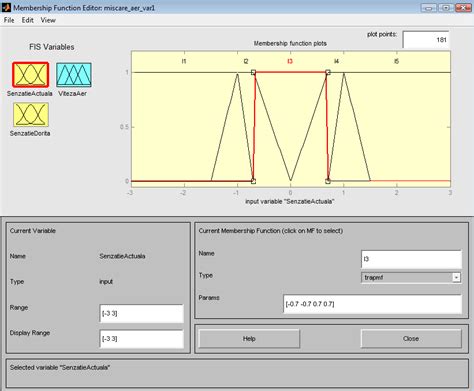Click the bottom-left handle of l3 trapezoid

coord(254,181)
